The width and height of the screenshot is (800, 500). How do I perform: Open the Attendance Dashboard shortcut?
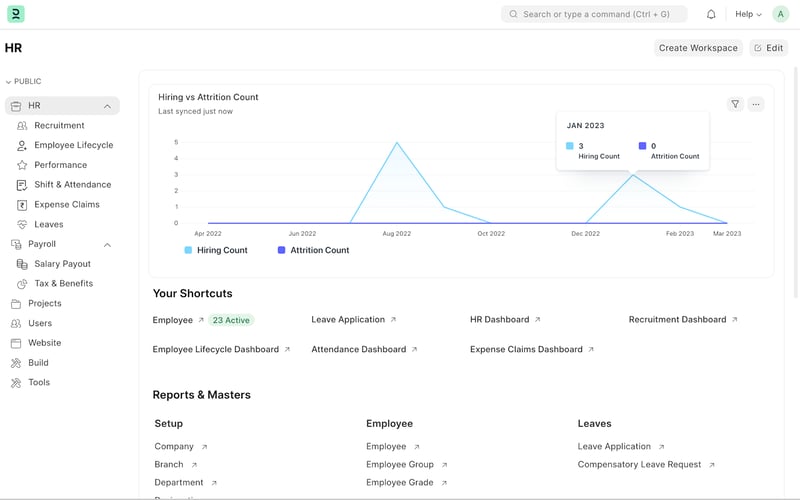pyautogui.click(x=359, y=349)
